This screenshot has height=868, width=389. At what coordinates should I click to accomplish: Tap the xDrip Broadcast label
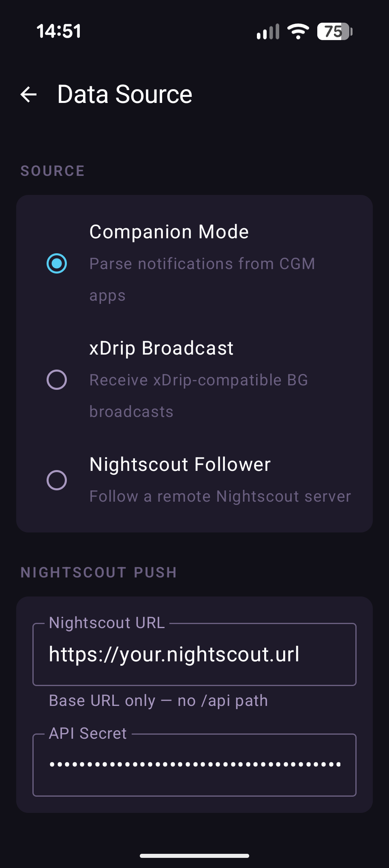click(161, 348)
